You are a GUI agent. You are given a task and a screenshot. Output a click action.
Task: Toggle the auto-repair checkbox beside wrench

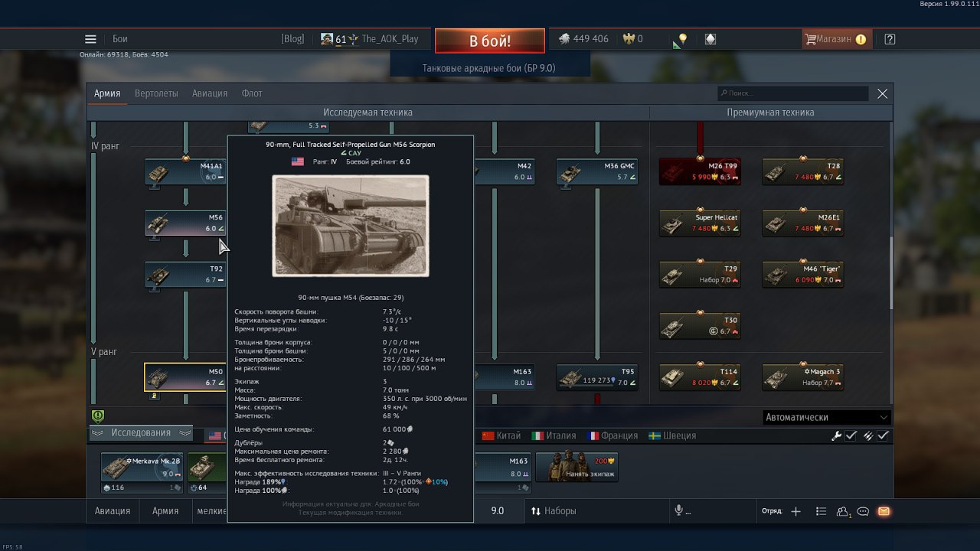pyautogui.click(x=851, y=435)
